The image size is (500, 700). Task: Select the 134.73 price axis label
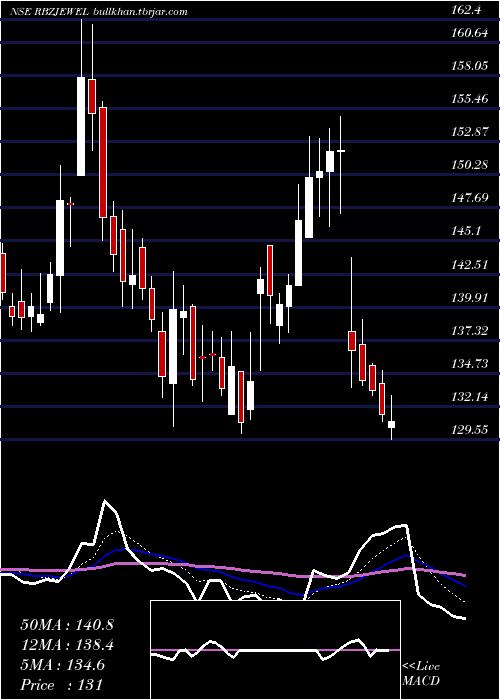click(x=469, y=363)
